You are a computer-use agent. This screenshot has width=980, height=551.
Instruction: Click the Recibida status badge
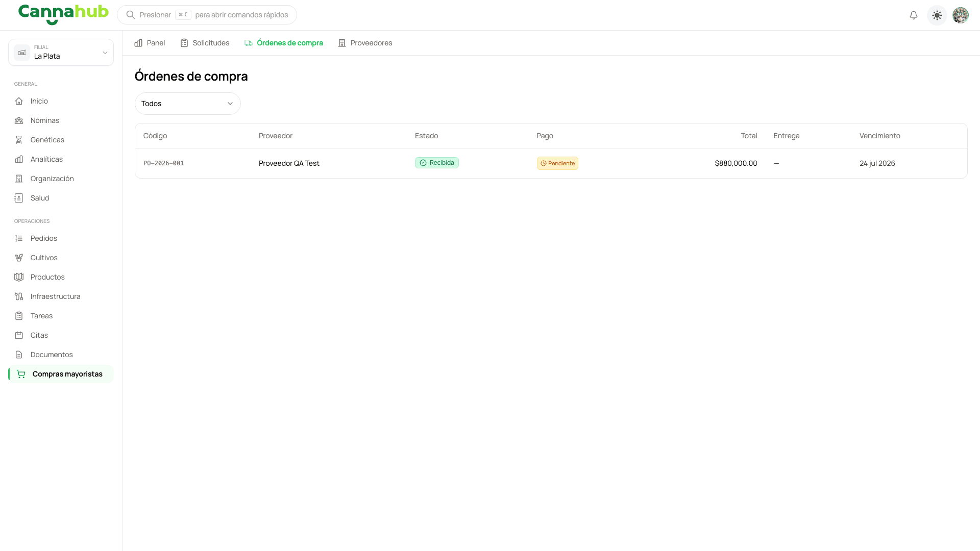pos(437,163)
